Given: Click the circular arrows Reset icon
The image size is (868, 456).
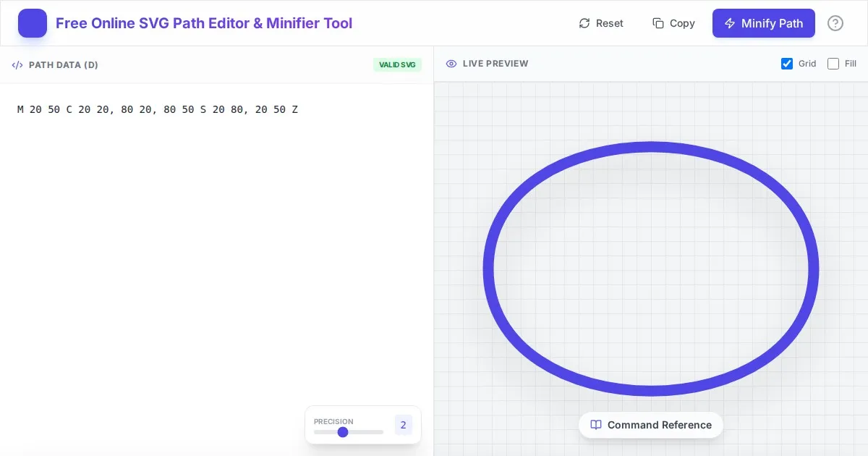Looking at the screenshot, I should [x=584, y=23].
